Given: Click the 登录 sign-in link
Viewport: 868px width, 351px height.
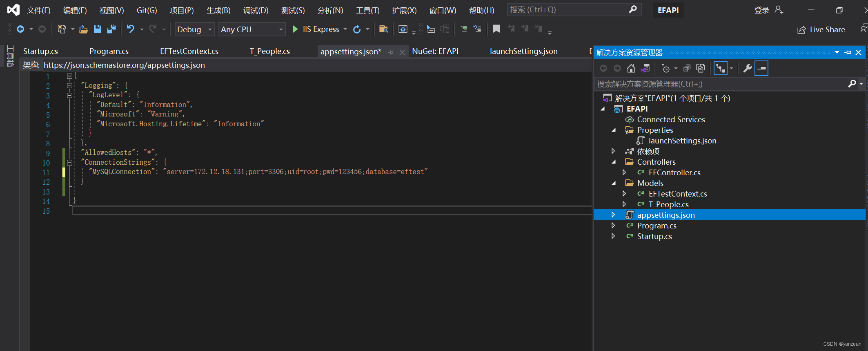Looking at the screenshot, I should click(761, 10).
